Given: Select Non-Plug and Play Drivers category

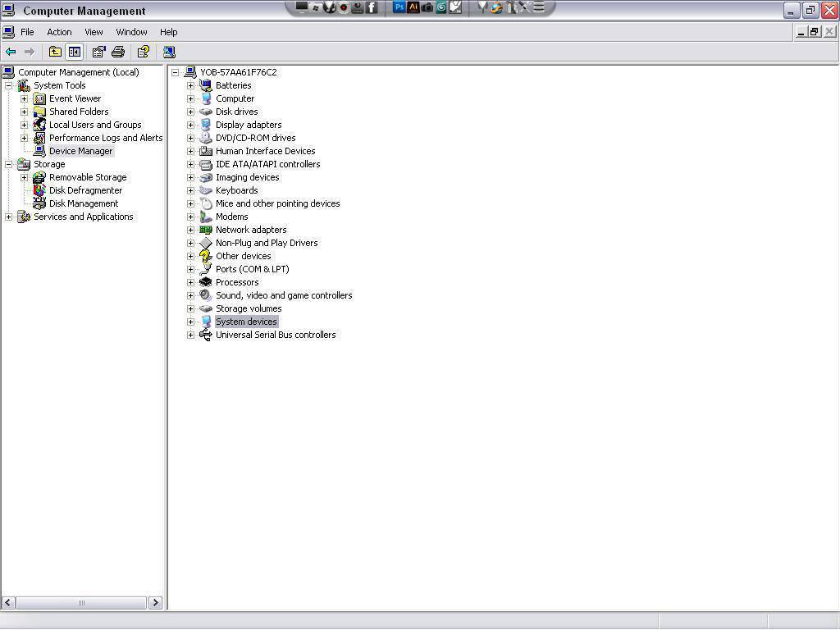Looking at the screenshot, I should (267, 243).
